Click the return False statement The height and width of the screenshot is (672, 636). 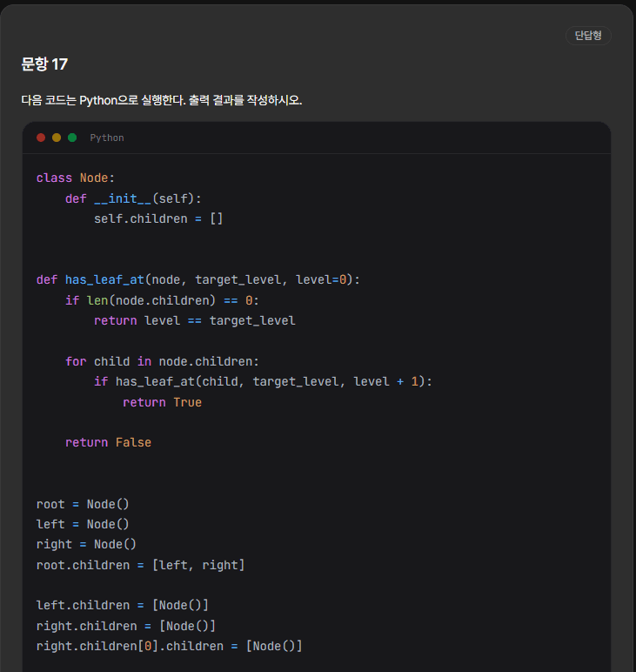tap(109, 443)
